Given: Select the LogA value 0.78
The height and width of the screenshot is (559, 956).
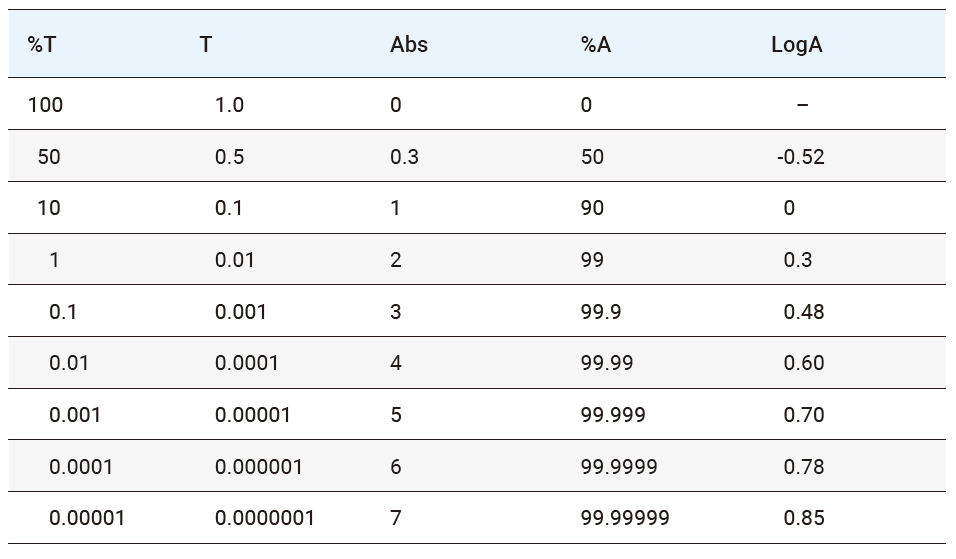Looking at the screenshot, I should pyautogui.click(x=804, y=467).
